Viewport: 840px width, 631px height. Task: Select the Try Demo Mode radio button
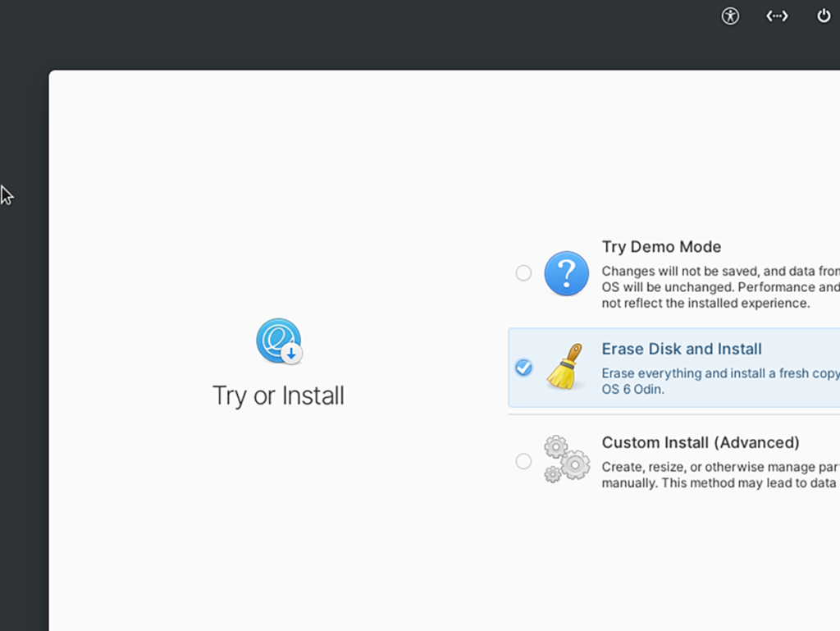523,273
